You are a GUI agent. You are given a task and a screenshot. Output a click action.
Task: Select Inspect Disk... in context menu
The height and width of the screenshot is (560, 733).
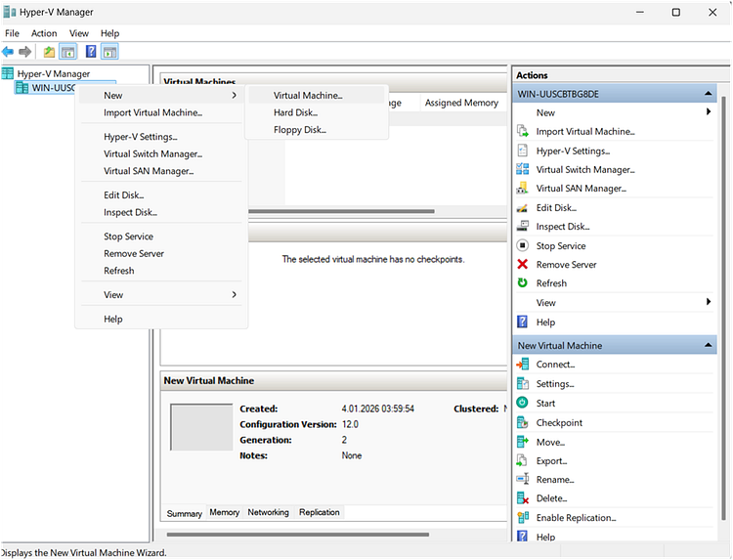161,212
